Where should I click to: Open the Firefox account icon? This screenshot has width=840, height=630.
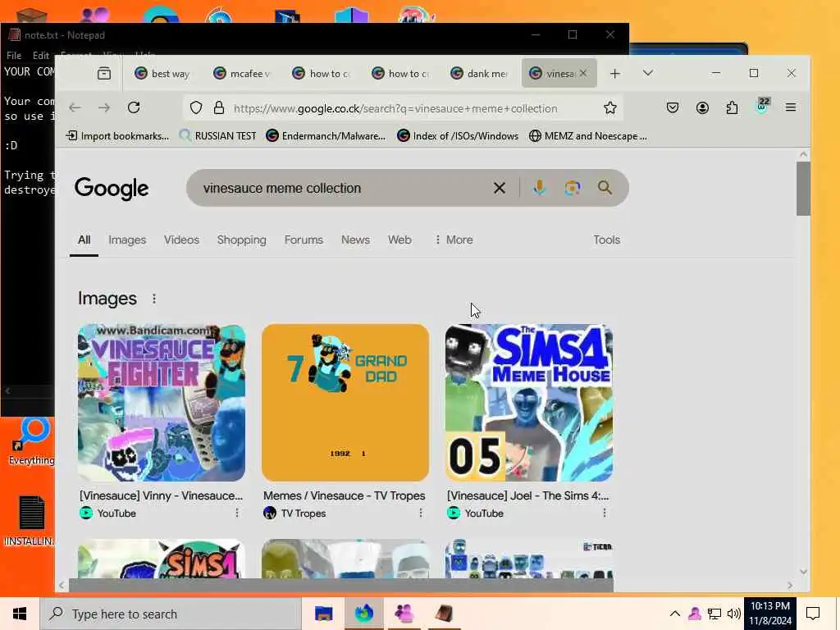(702, 107)
